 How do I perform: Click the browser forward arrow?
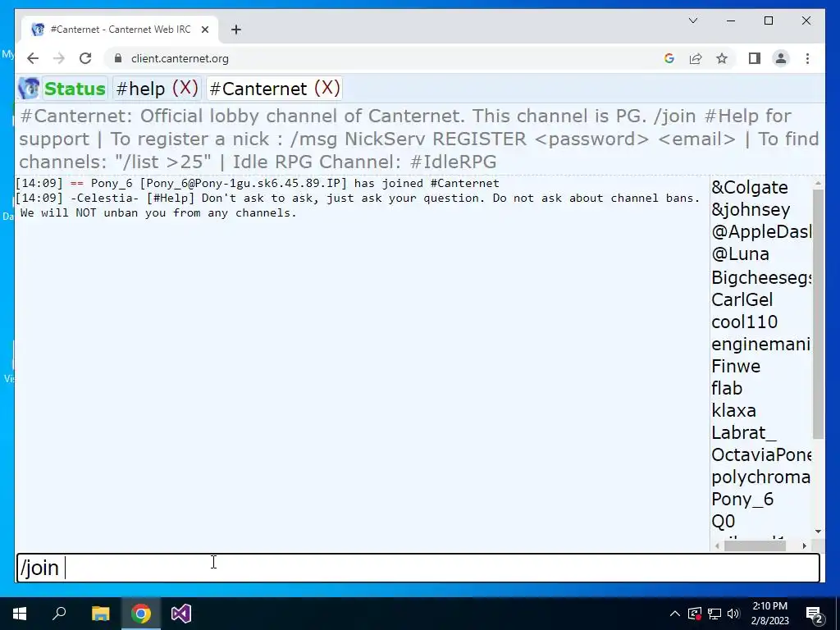[59, 58]
